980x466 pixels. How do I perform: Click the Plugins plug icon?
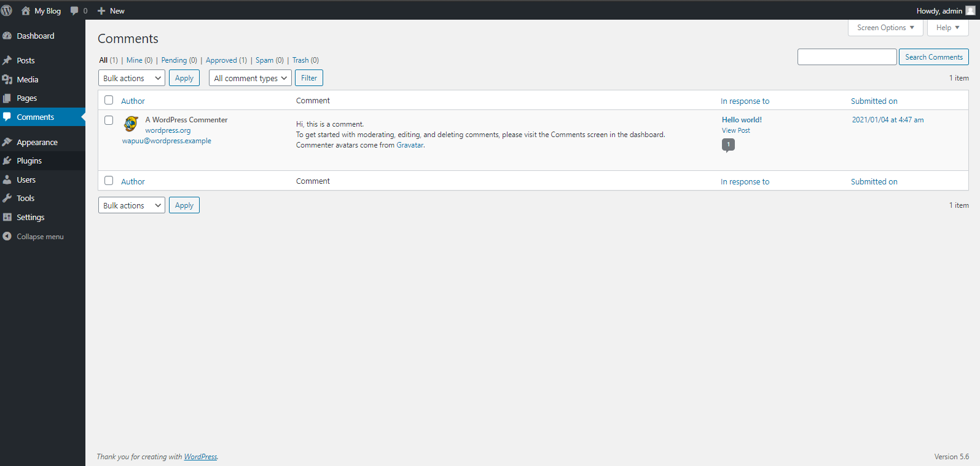click(x=7, y=160)
